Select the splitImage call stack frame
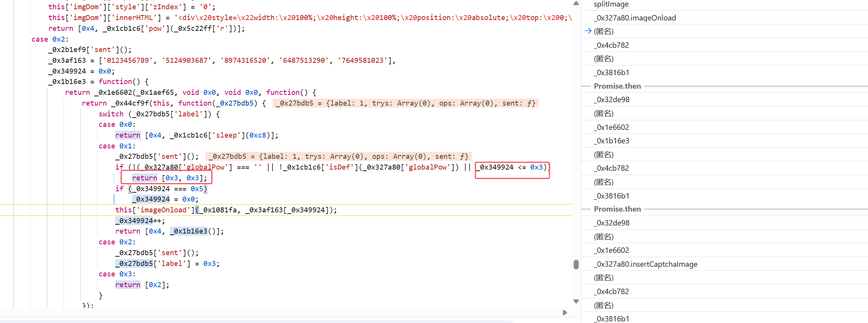Image resolution: width=868 pixels, height=323 pixels. (611, 4)
